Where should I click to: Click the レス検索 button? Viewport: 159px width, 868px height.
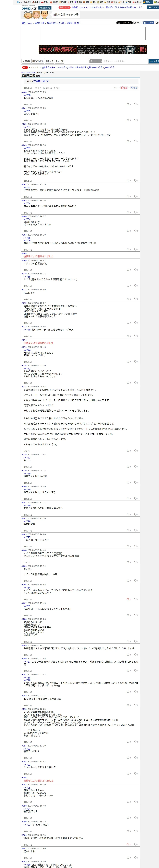pos(154,61)
